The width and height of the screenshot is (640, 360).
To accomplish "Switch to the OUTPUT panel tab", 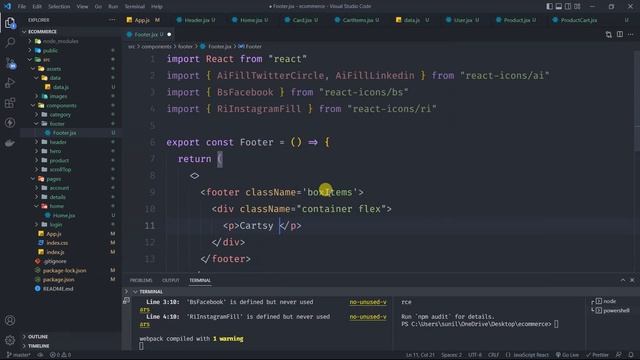I will pyautogui.click(x=171, y=280).
